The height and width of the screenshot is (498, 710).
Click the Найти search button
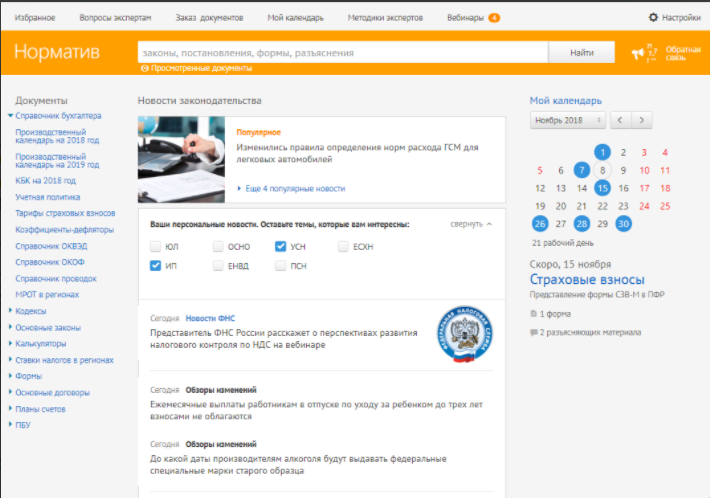582,53
